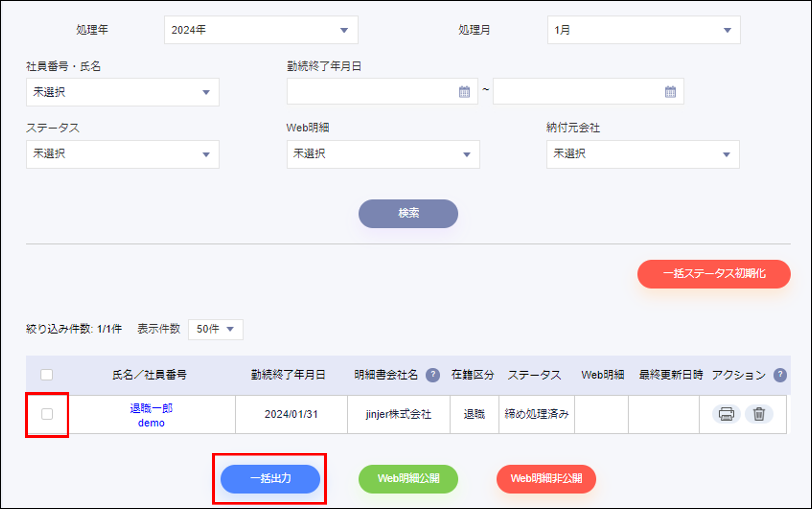Click the start date input for 勤続終了年月日

382,91
